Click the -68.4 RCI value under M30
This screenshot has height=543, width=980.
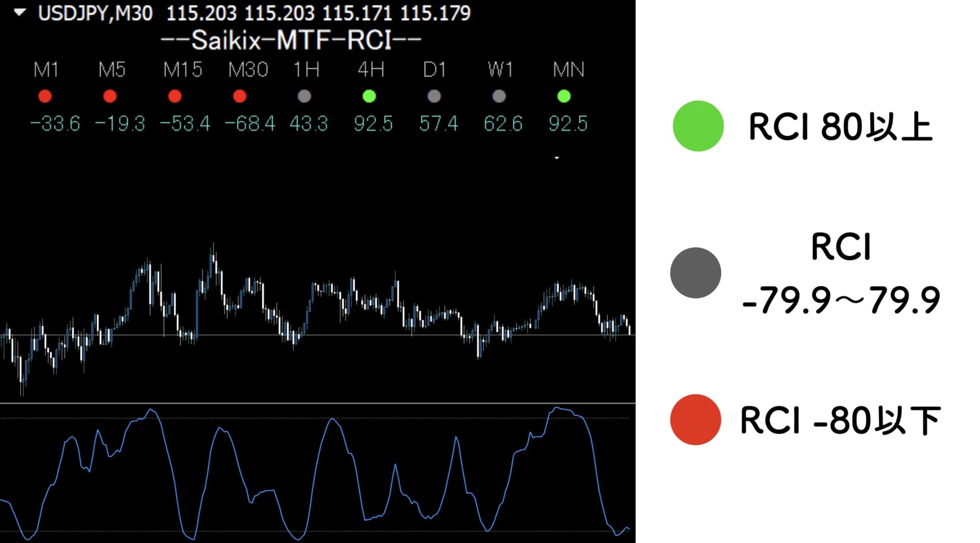(249, 122)
